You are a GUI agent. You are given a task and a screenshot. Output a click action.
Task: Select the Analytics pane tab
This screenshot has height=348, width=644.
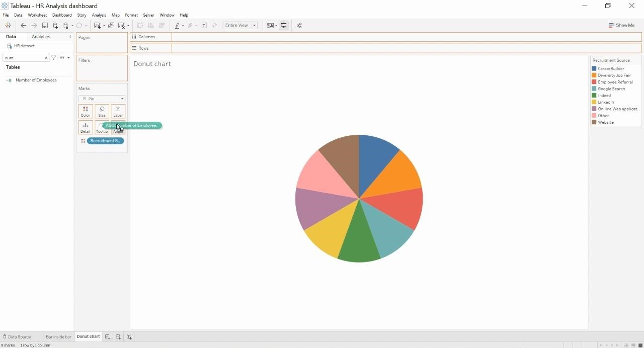[41, 37]
